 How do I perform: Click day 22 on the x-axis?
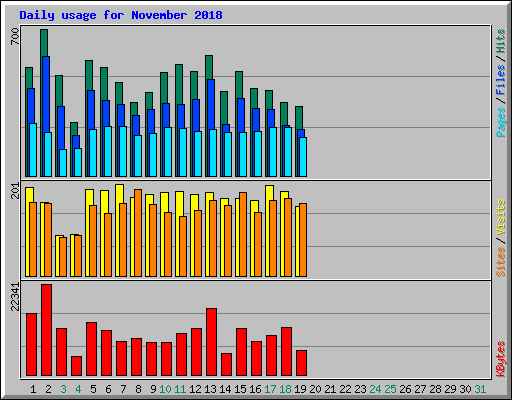pos(345,389)
